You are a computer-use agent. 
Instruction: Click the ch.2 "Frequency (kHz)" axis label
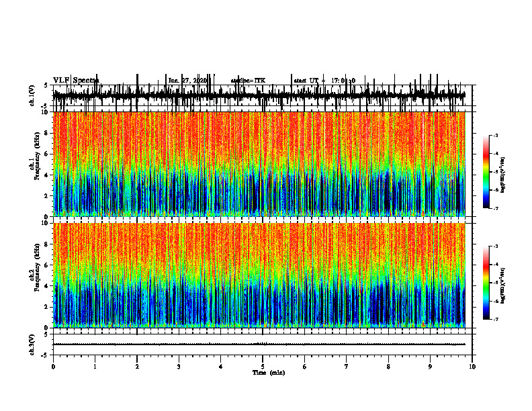37,267
